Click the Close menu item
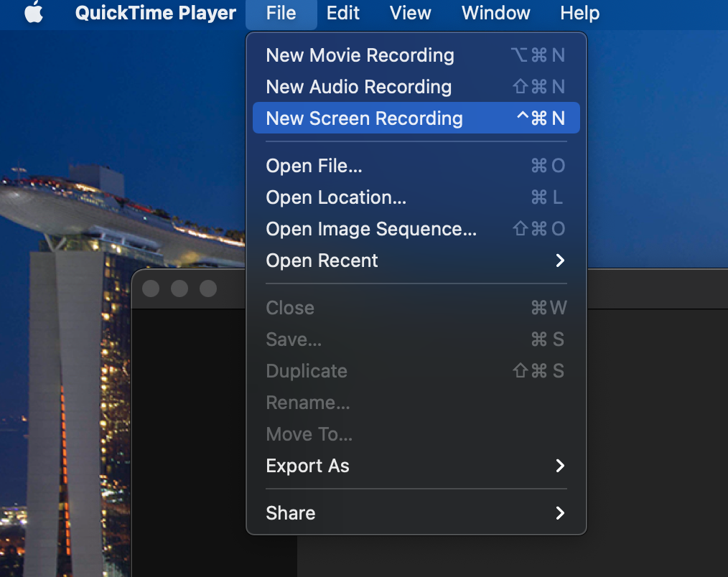 [416, 308]
